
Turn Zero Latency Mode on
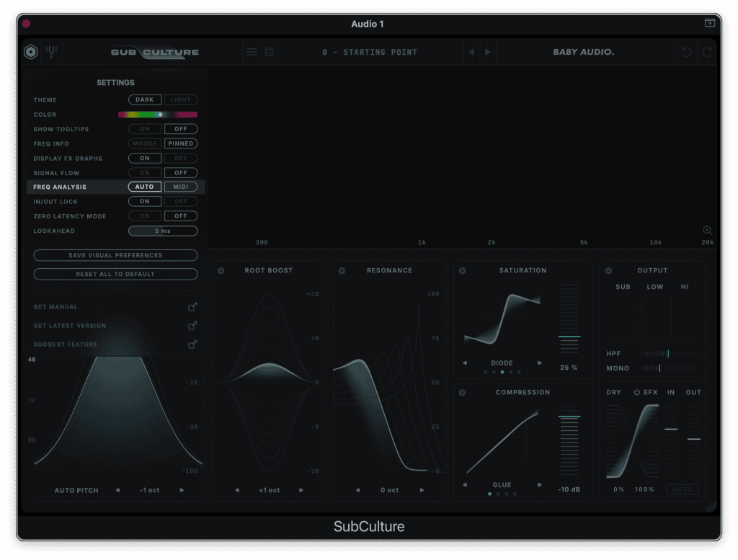pos(144,216)
